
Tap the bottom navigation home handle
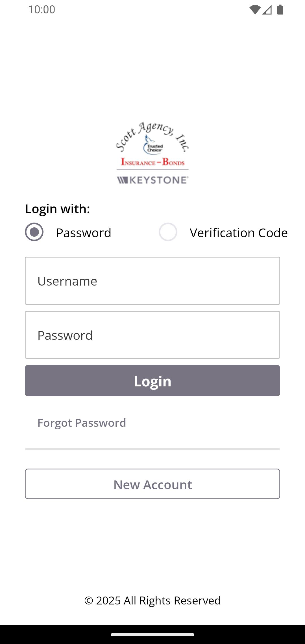(152, 635)
